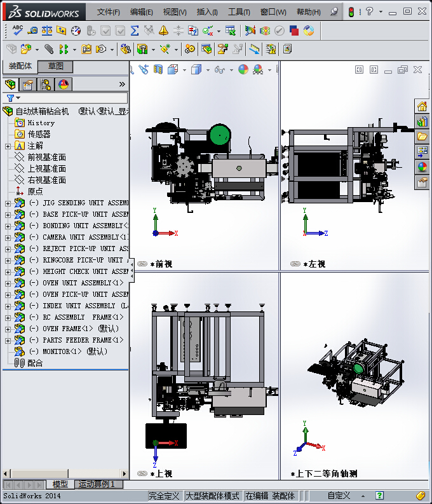
Task: Click the 配合 mates folder
Action: 35,363
